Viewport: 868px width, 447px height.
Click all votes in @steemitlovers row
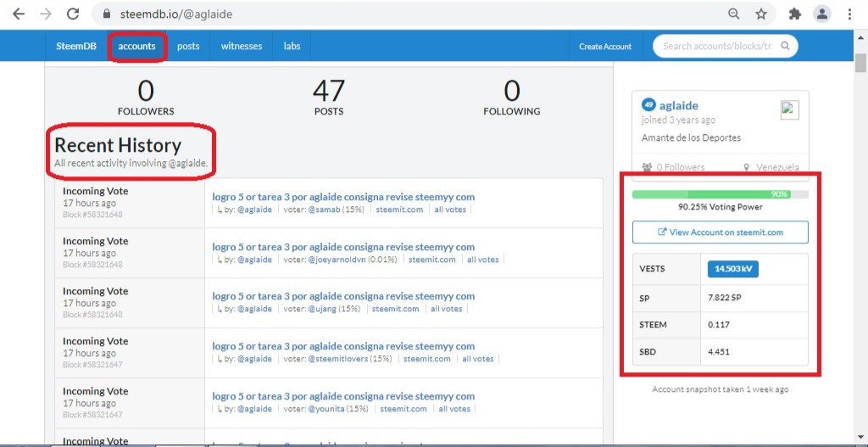point(478,359)
